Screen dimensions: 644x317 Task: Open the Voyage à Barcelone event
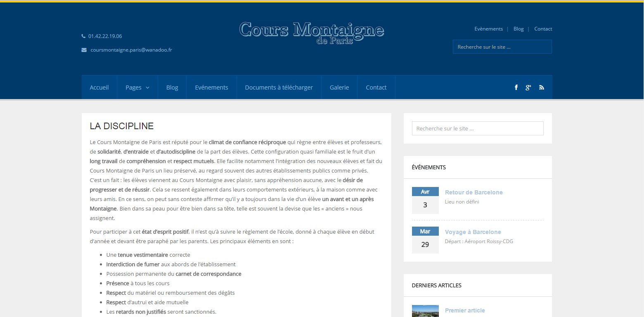tap(473, 232)
